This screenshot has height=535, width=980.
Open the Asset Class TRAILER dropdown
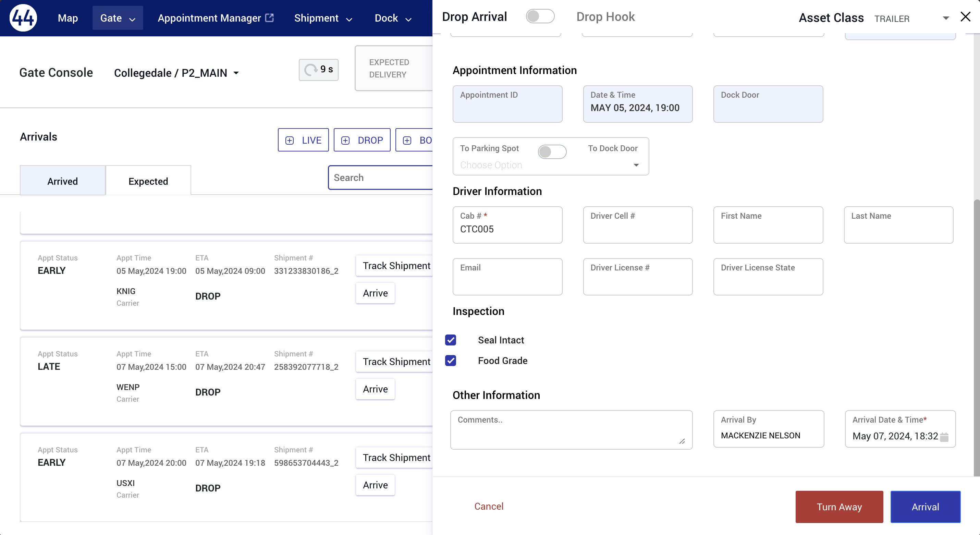click(x=911, y=18)
